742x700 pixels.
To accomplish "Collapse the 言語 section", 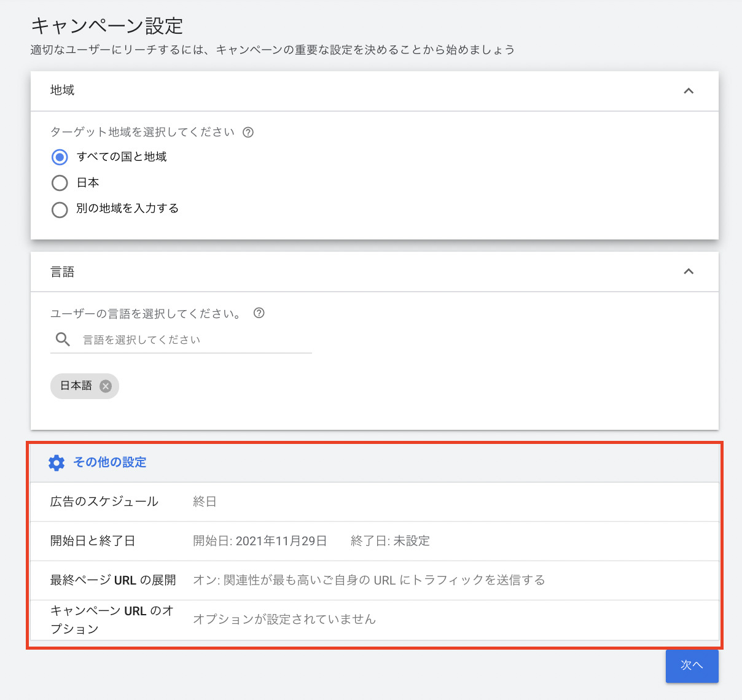I will coord(689,271).
